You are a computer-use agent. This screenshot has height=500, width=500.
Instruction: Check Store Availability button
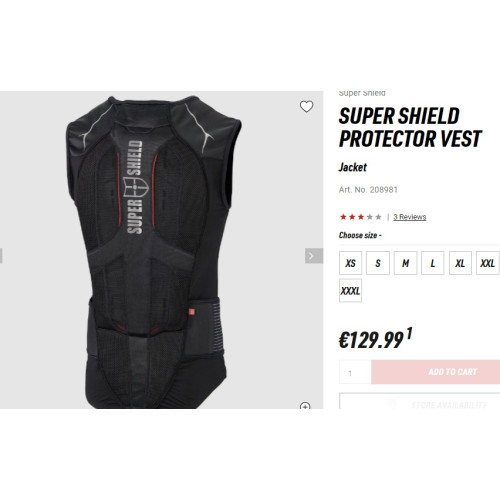[420, 401]
